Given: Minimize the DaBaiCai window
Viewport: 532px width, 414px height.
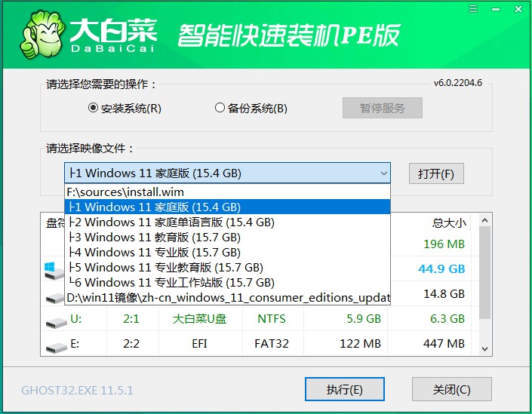Looking at the screenshot, I should [x=496, y=9].
